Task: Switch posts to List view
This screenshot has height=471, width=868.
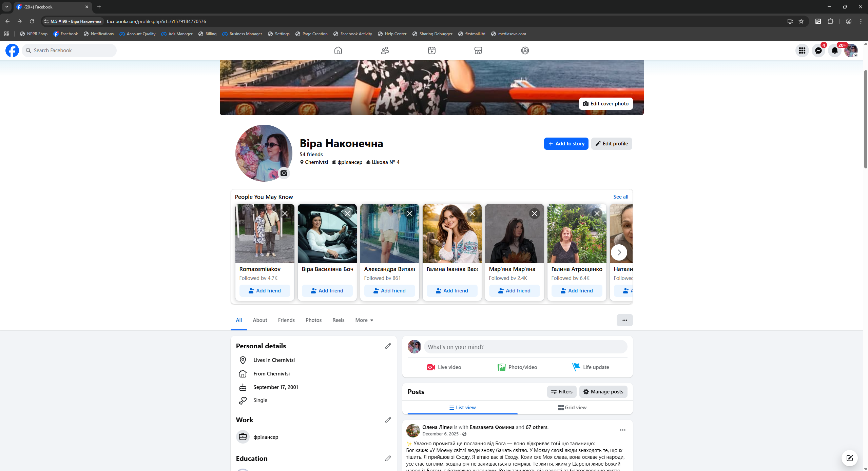Action: pos(462,408)
